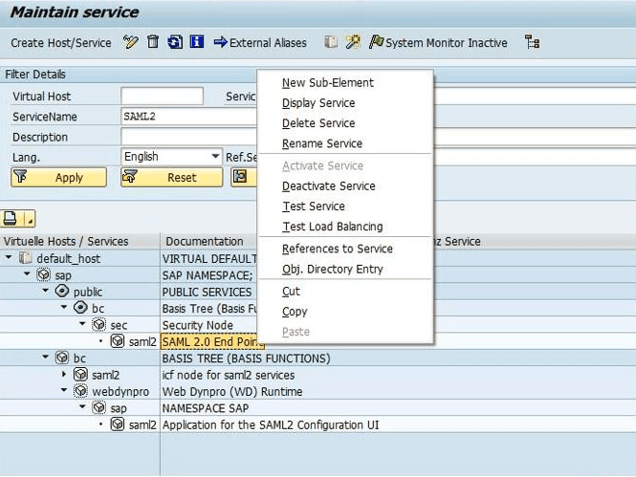Choose Delete Service from context menu

(x=318, y=123)
